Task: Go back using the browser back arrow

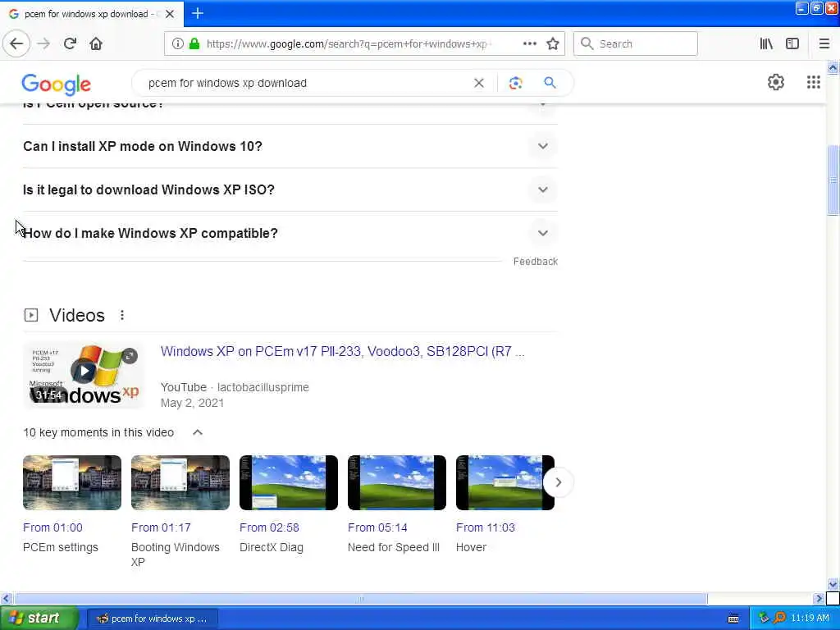Action: 16,43
